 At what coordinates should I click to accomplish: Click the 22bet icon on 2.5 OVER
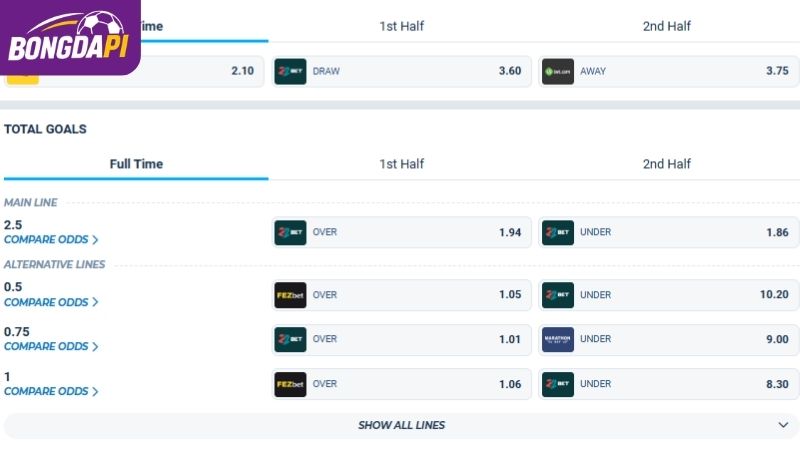290,233
